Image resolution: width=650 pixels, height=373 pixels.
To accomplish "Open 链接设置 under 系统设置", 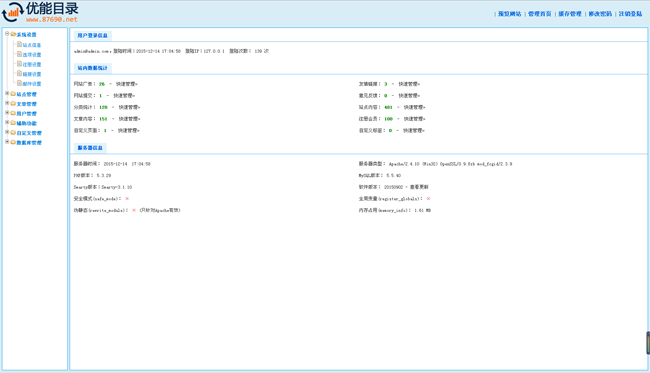I will tap(32, 74).
